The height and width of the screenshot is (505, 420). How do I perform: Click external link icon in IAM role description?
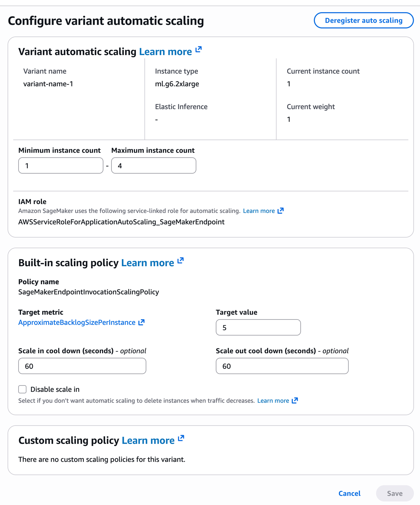coord(281,211)
